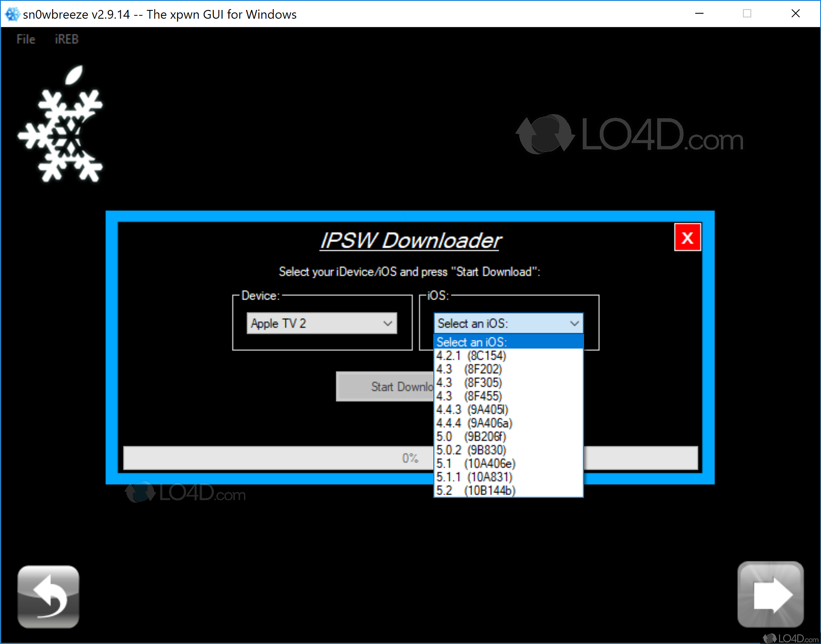This screenshot has width=821, height=644.
Task: Open the File menu
Action: (x=26, y=39)
